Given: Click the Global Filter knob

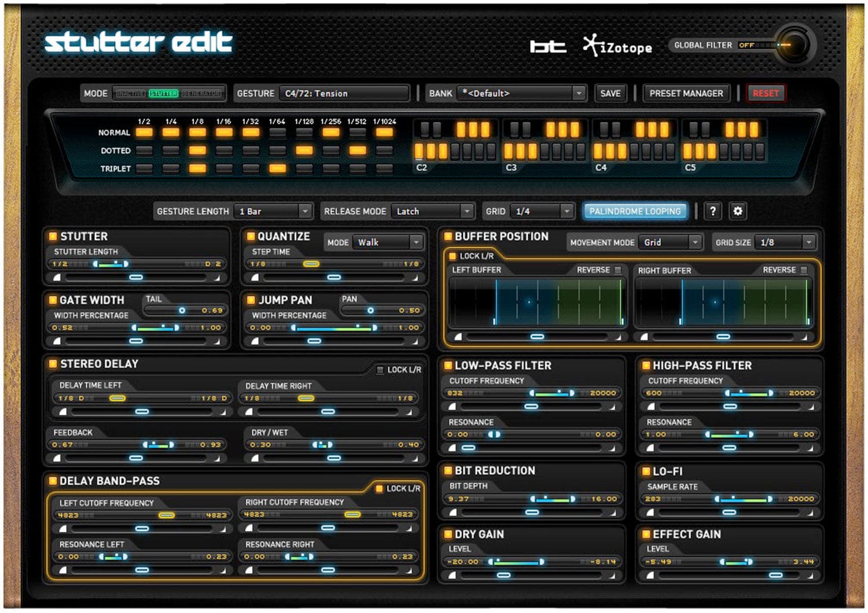Looking at the screenshot, I should point(793,45).
